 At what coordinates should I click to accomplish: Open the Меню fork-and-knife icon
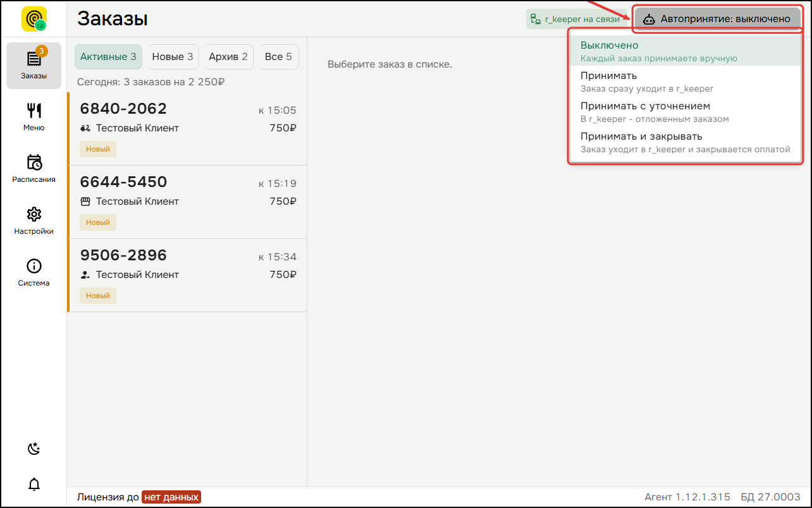point(34,111)
